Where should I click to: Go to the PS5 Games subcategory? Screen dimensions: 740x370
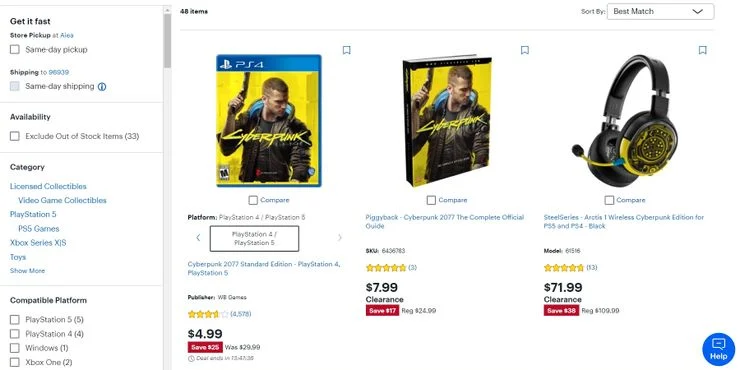39,229
